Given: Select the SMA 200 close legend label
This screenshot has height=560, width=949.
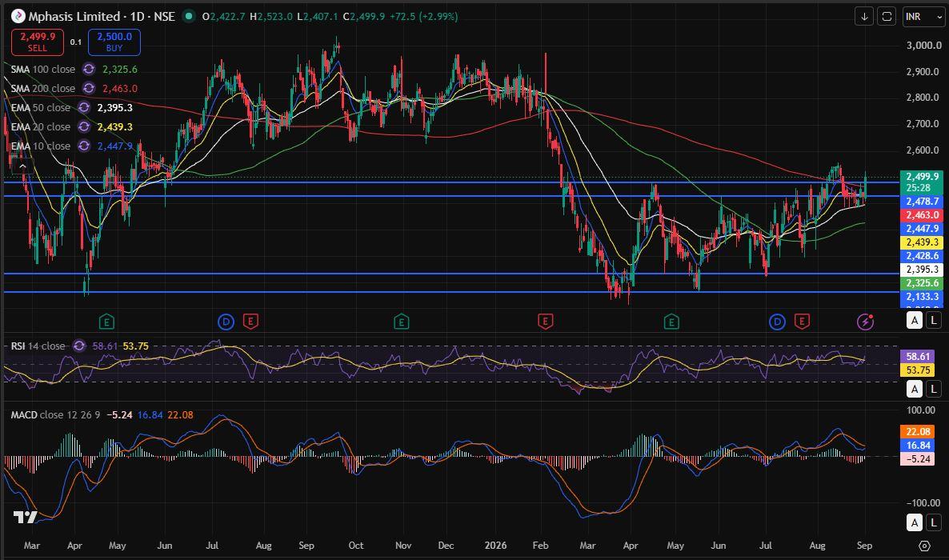Looking at the screenshot, I should pyautogui.click(x=43, y=88).
